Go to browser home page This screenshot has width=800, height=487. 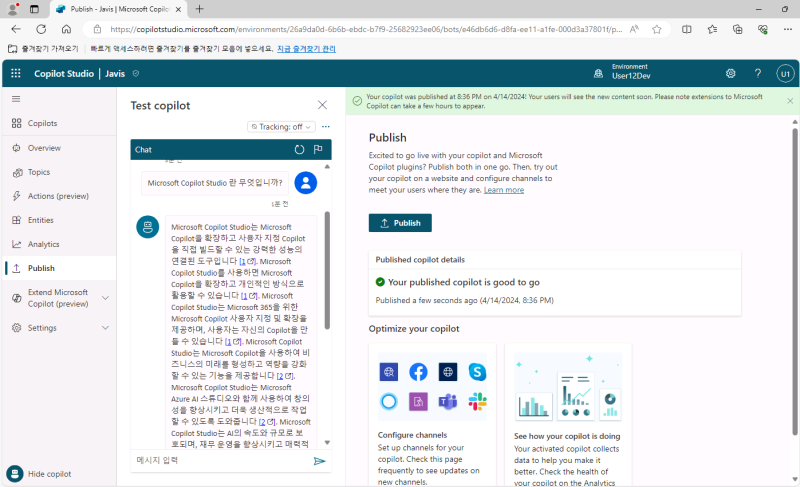(x=66, y=29)
